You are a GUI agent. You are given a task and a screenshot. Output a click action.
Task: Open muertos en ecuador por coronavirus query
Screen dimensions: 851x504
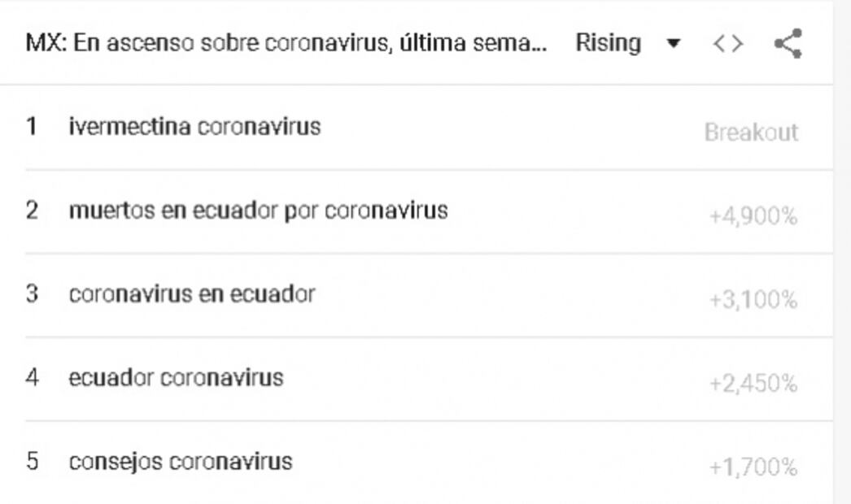pos(258,211)
